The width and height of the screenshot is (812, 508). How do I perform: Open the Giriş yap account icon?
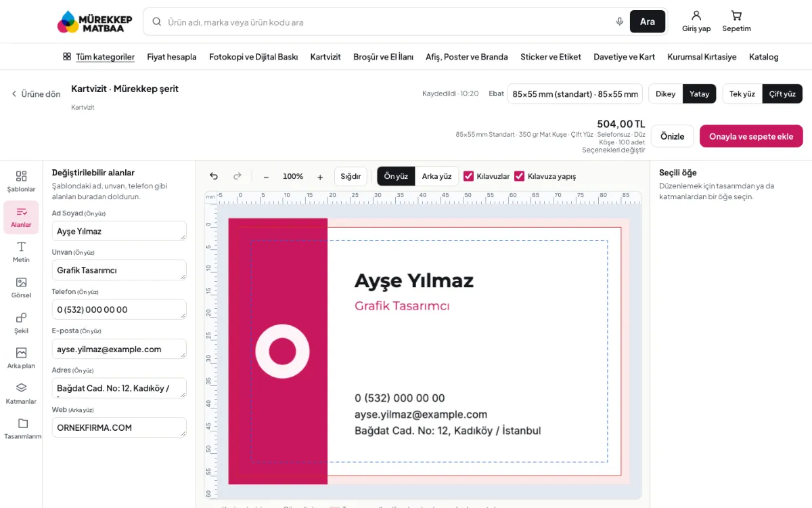point(696,22)
